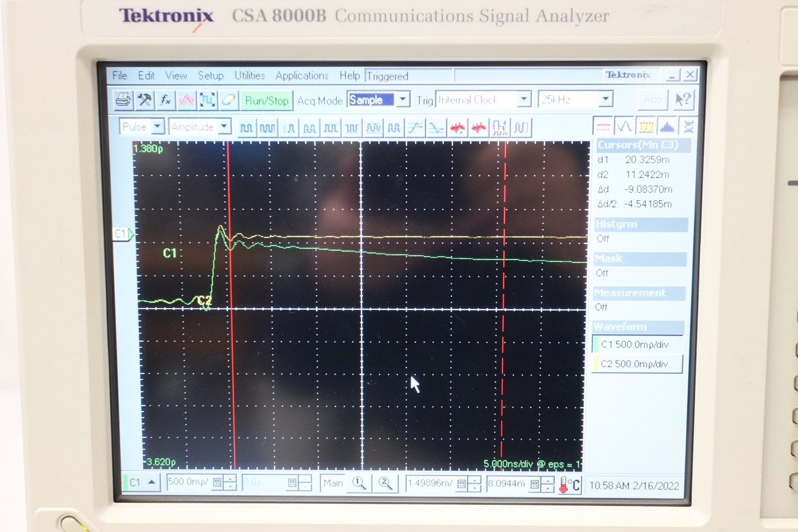The image size is (798, 532).
Task: Click the 500.0mp/ vertical scale field
Action: 188,482
